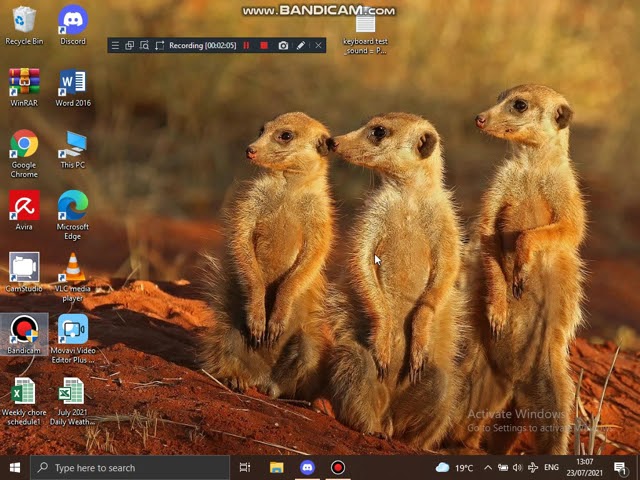Open the Recycle Bin desktop icon
Viewport: 640px width, 480px height.
pyautogui.click(x=24, y=25)
